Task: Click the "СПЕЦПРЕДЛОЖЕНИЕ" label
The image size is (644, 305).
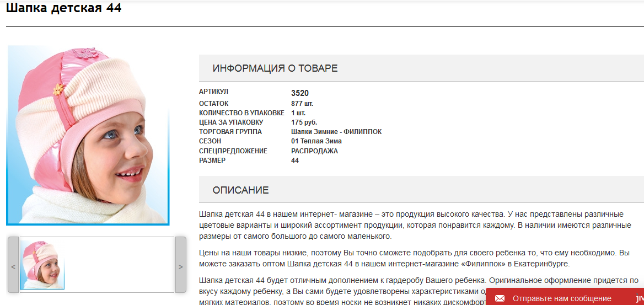Action: (x=233, y=151)
